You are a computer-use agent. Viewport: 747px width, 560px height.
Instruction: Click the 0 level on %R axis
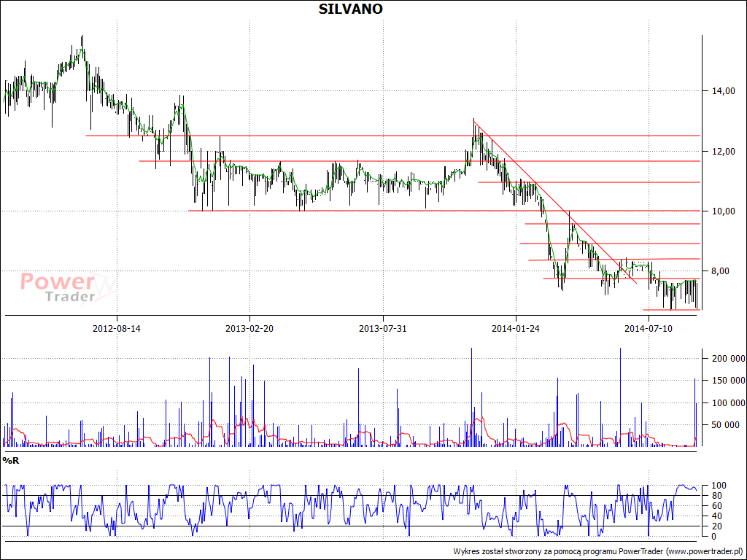(x=713, y=537)
